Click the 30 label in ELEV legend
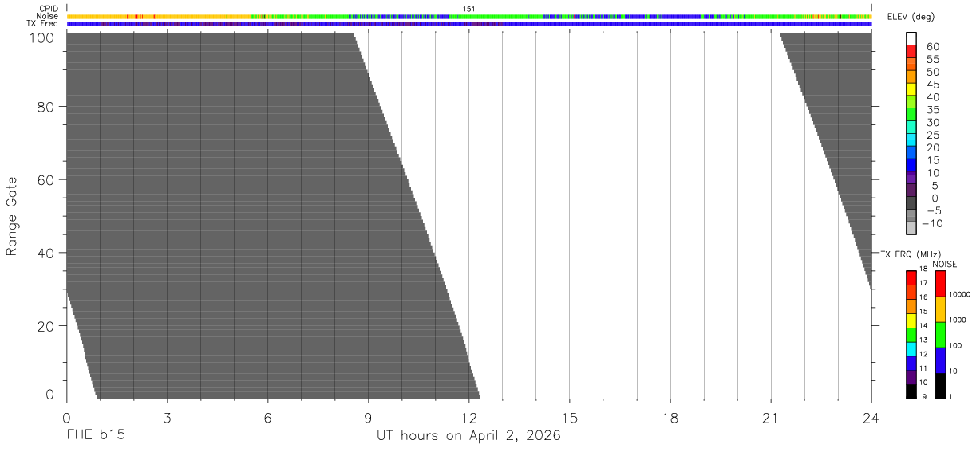Screen dimensions: 980x452 coord(932,122)
